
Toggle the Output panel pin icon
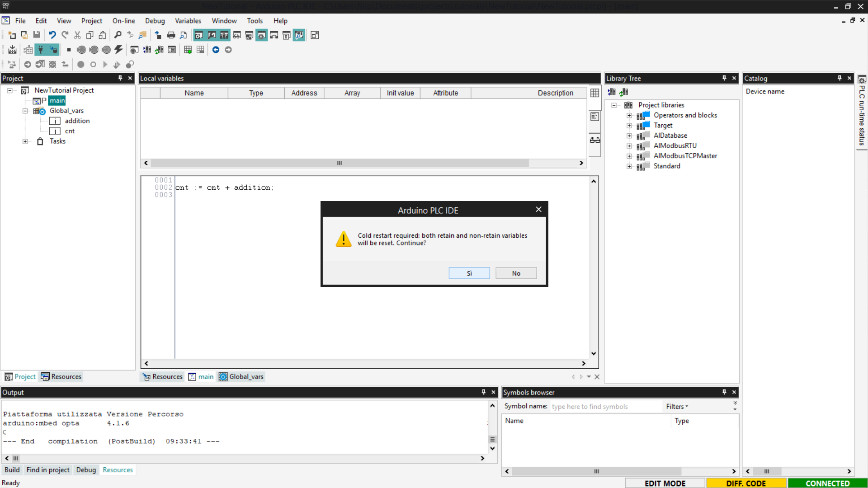pos(483,392)
